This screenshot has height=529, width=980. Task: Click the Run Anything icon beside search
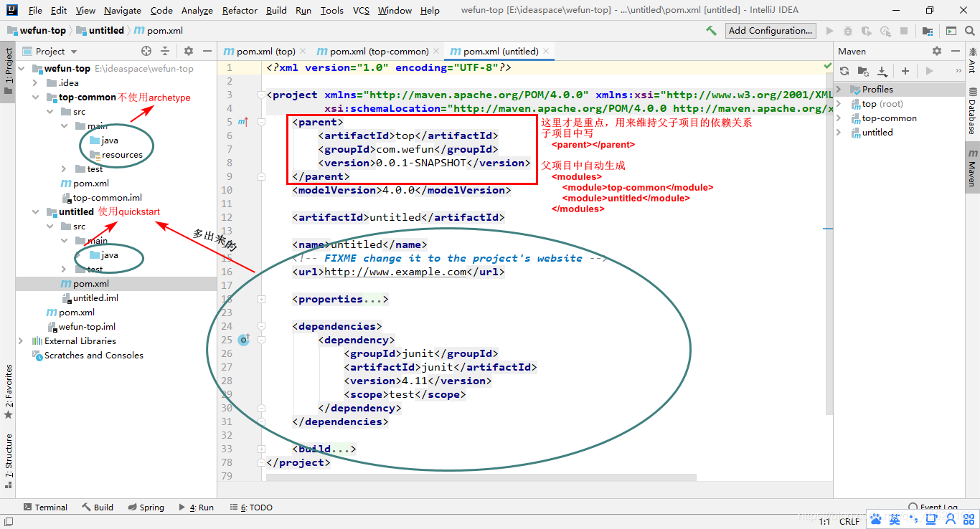pos(951,31)
